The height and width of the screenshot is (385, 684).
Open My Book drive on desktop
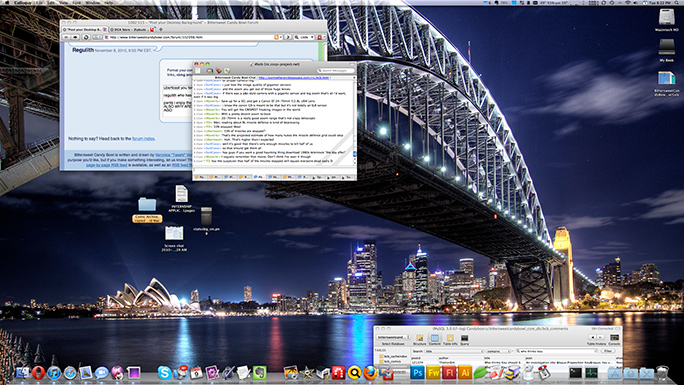click(666, 50)
